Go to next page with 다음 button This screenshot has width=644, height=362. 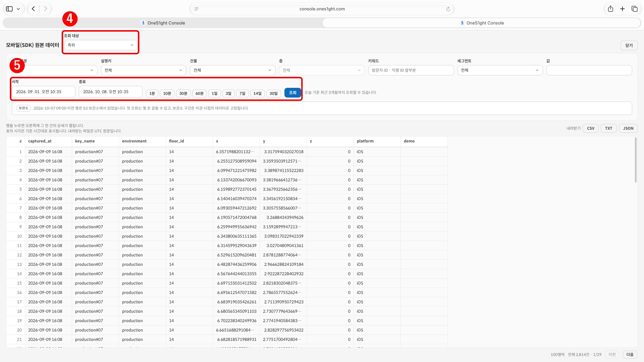click(x=630, y=355)
